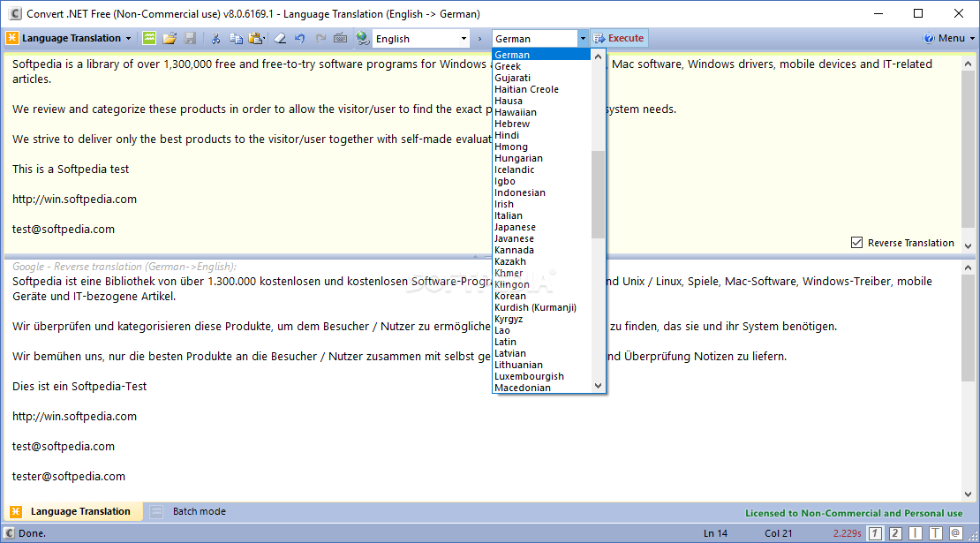Click the output pane scroll down arrow

click(969, 494)
